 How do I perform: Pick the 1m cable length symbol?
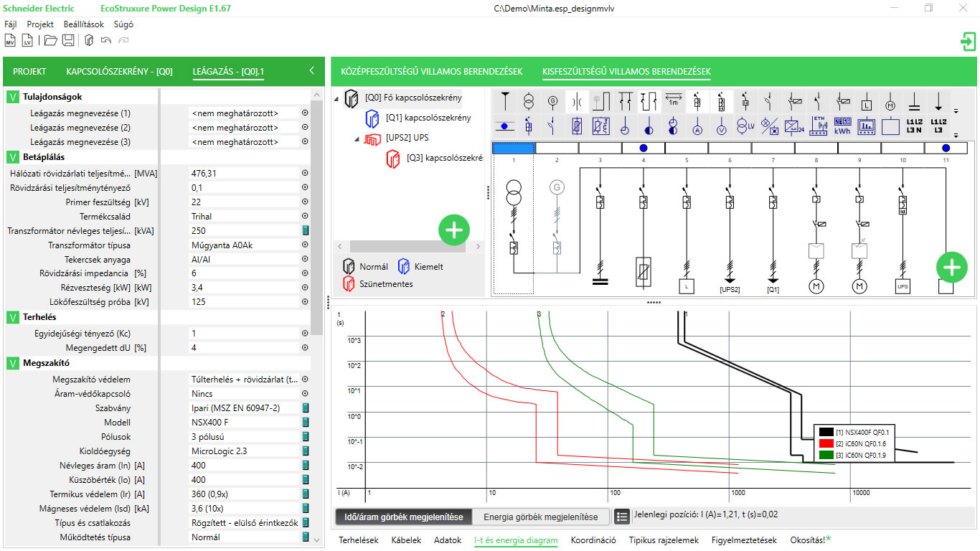point(673,100)
